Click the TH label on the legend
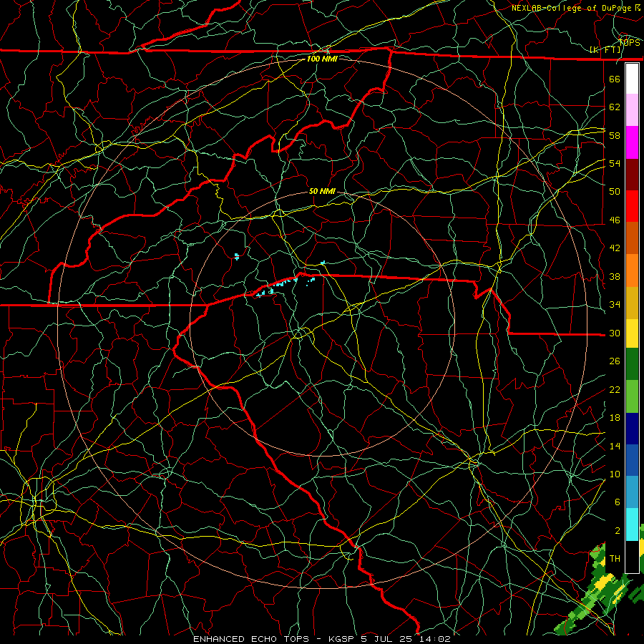The height and width of the screenshot is (644, 644). tap(615, 559)
